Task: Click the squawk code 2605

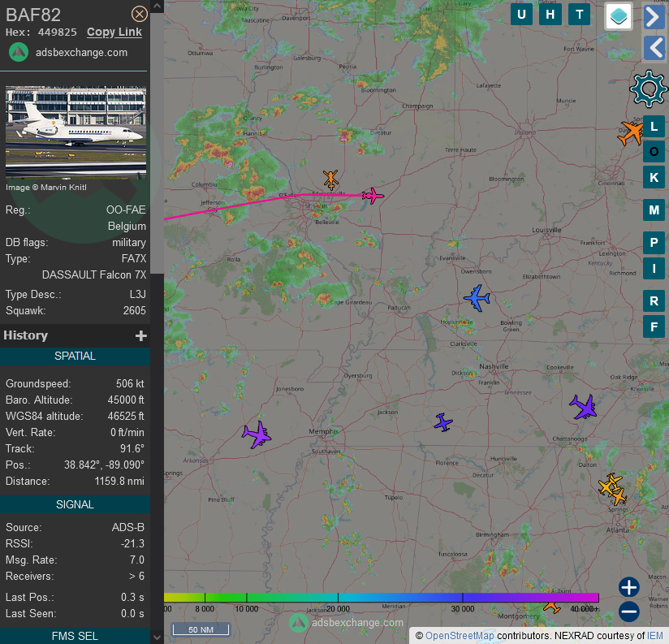Action: 135,311
